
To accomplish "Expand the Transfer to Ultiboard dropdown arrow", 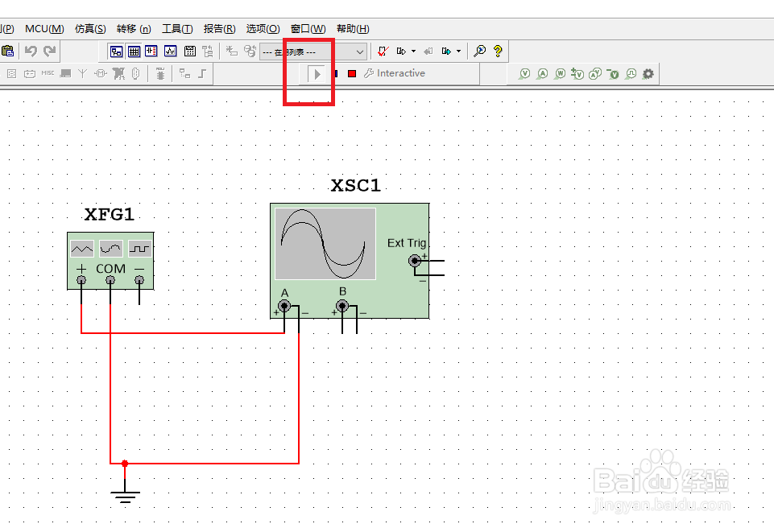I will (x=414, y=52).
